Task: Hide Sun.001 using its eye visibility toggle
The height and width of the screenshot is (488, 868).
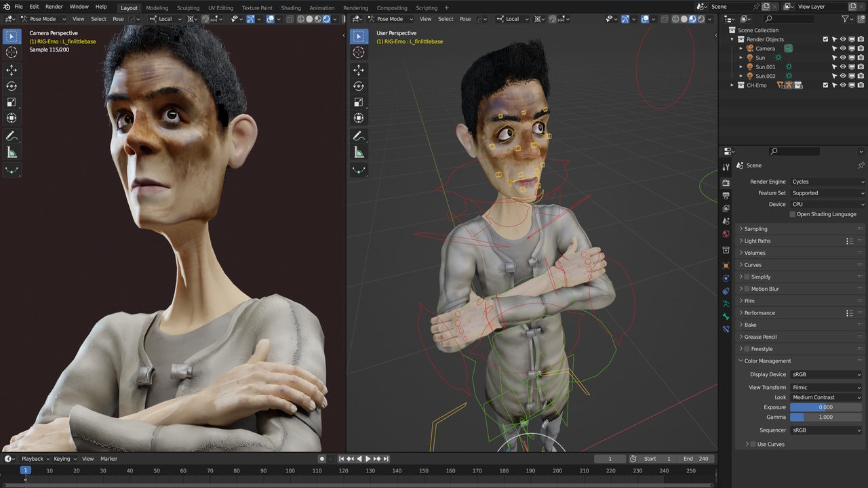Action: [x=843, y=66]
